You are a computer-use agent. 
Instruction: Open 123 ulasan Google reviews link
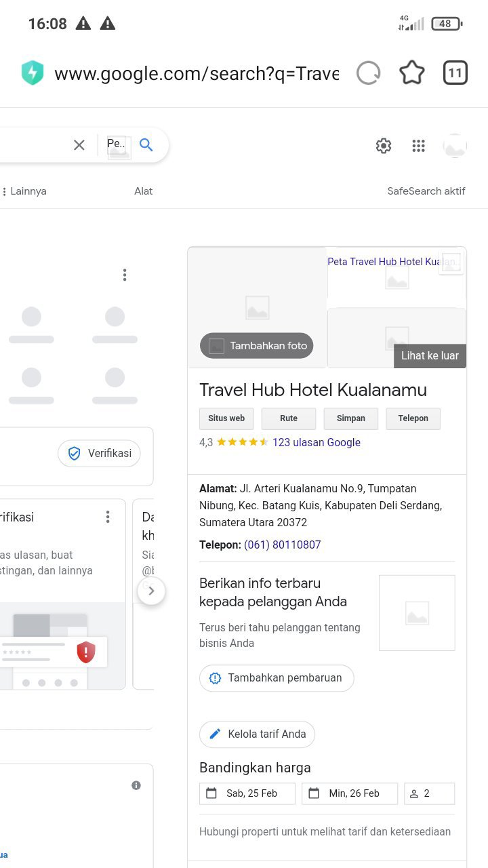[317, 442]
